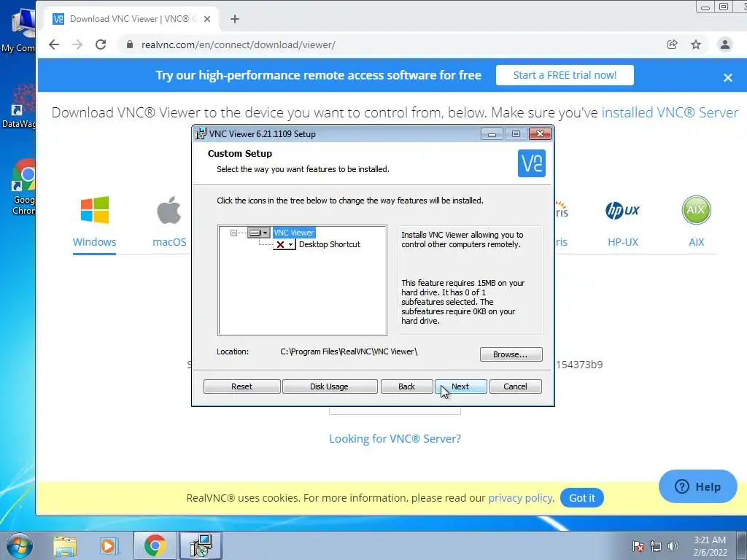Click the Browse... button
747x560 pixels.
point(511,354)
